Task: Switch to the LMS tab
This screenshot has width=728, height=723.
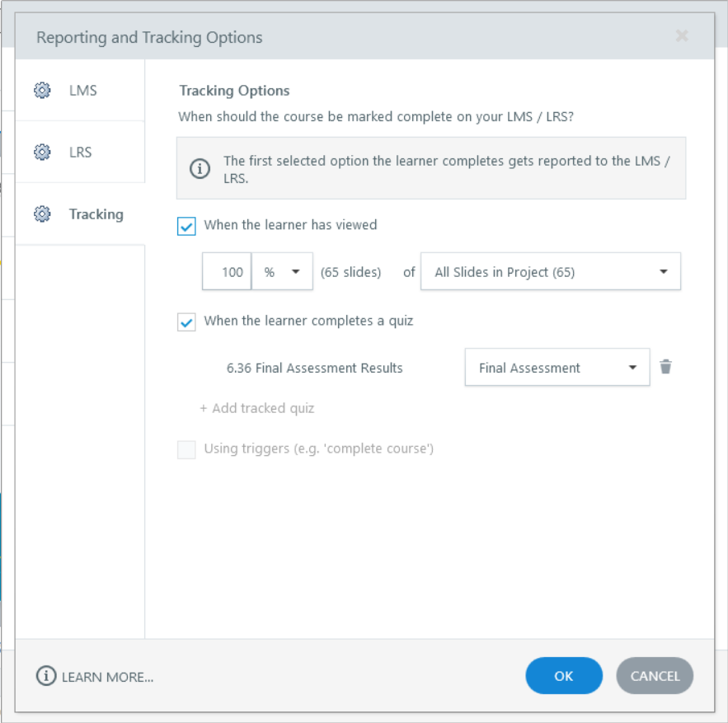Action: pos(82,91)
